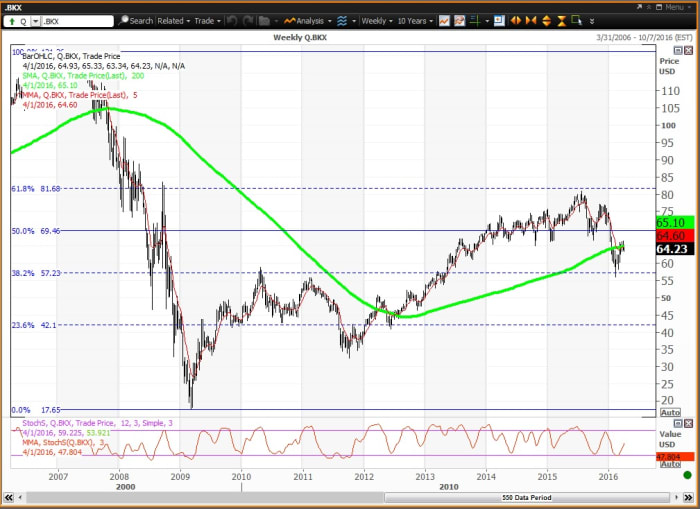Image resolution: width=700 pixels, height=509 pixels.
Task: Click the 2014 year label on time axis
Action: tap(486, 476)
